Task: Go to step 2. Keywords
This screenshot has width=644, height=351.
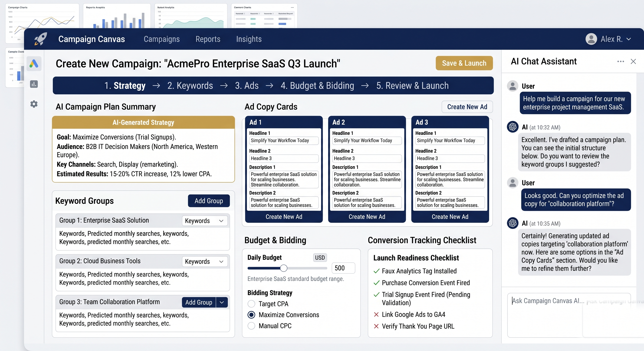Action: pyautogui.click(x=190, y=85)
